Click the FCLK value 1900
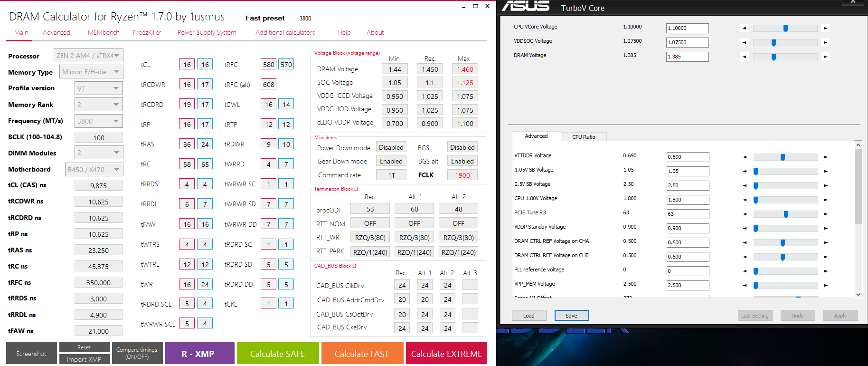 click(462, 175)
